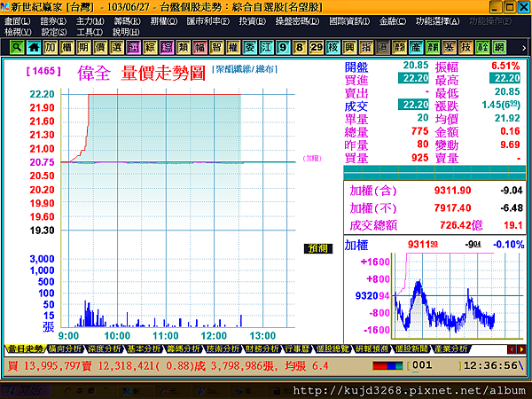This screenshot has width=532, height=399.
Task: Click the 期 toolbar icon
Action: [x=83, y=47]
